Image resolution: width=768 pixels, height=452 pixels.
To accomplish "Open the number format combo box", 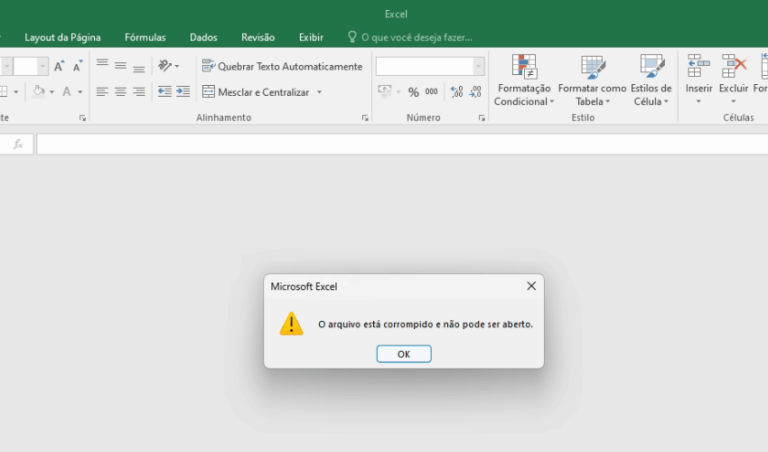I will click(x=430, y=66).
